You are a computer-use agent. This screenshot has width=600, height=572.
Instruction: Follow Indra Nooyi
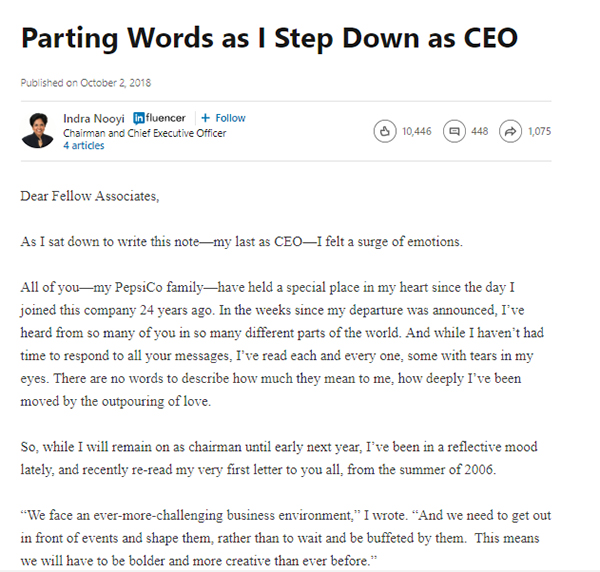(x=223, y=118)
